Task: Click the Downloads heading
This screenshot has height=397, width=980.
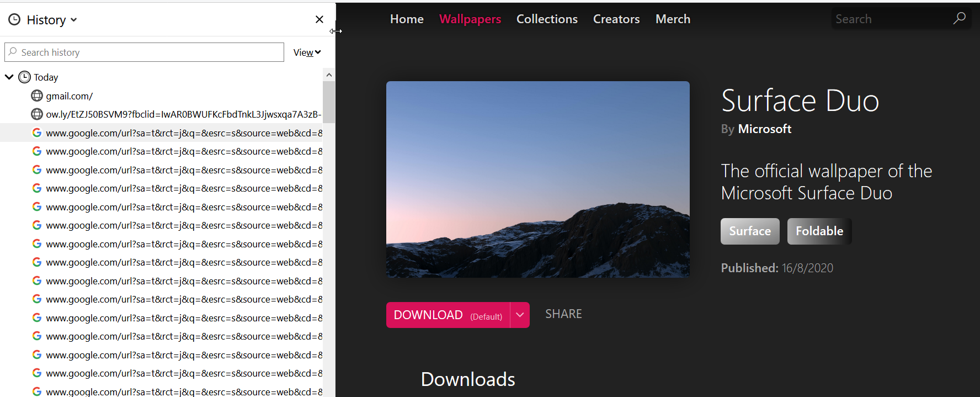Action: click(x=468, y=379)
